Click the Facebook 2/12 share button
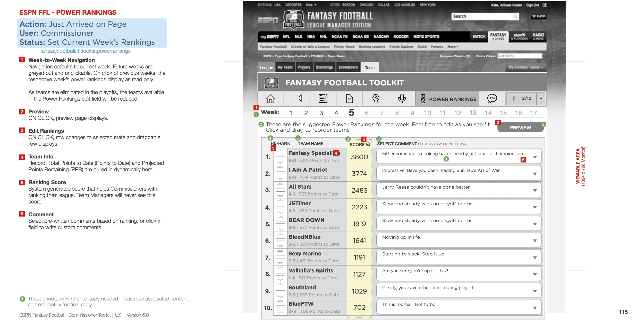 [x=521, y=99]
